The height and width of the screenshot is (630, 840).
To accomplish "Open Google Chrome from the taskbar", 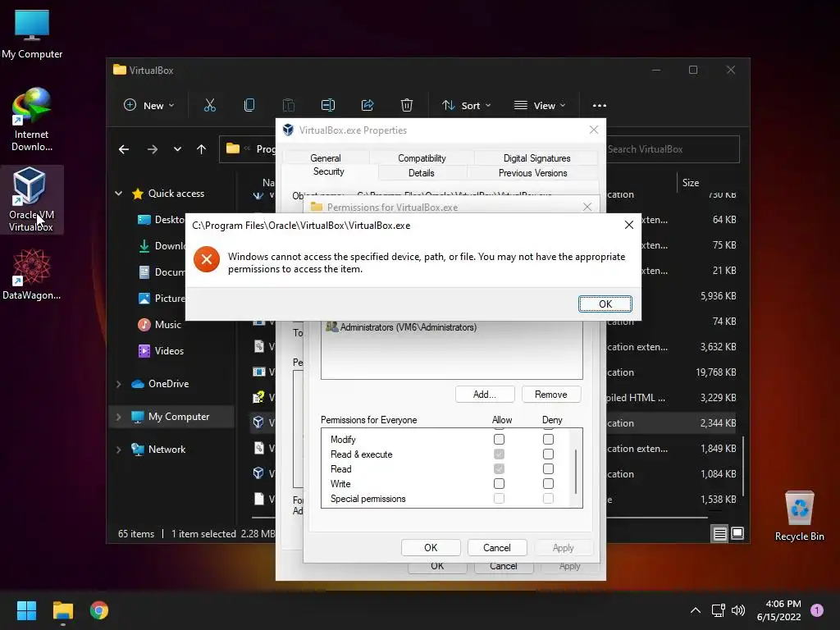I will pyautogui.click(x=99, y=610).
